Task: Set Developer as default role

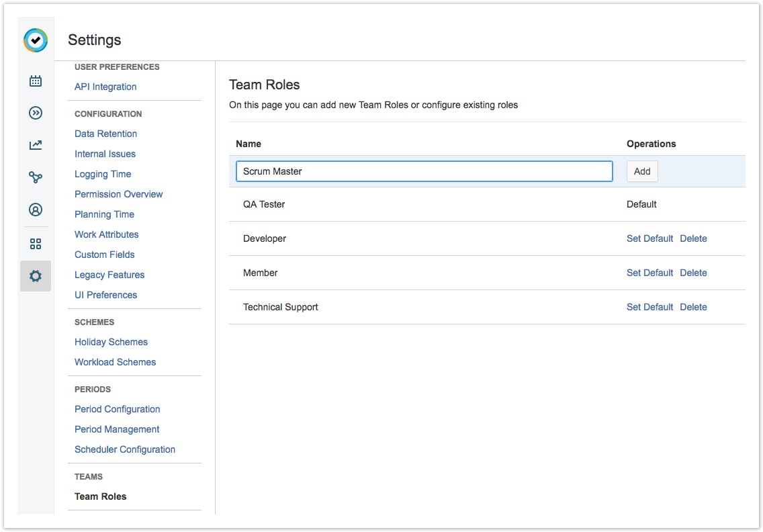Action: point(649,238)
